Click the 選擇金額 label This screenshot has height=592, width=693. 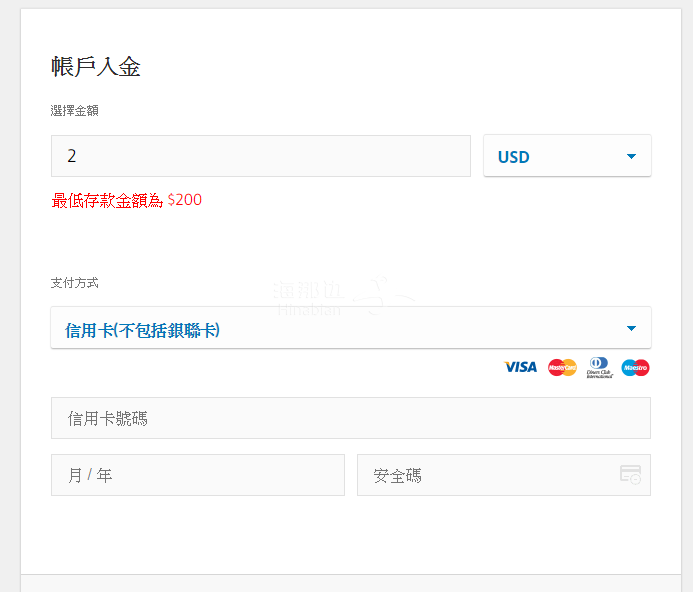pyautogui.click(x=75, y=111)
